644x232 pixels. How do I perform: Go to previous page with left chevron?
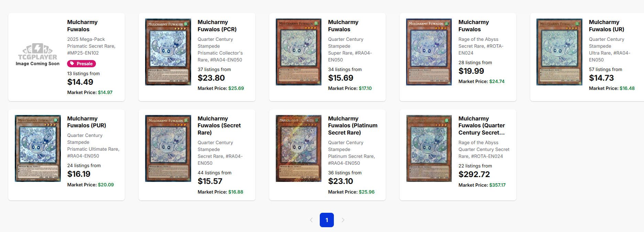tap(311, 220)
